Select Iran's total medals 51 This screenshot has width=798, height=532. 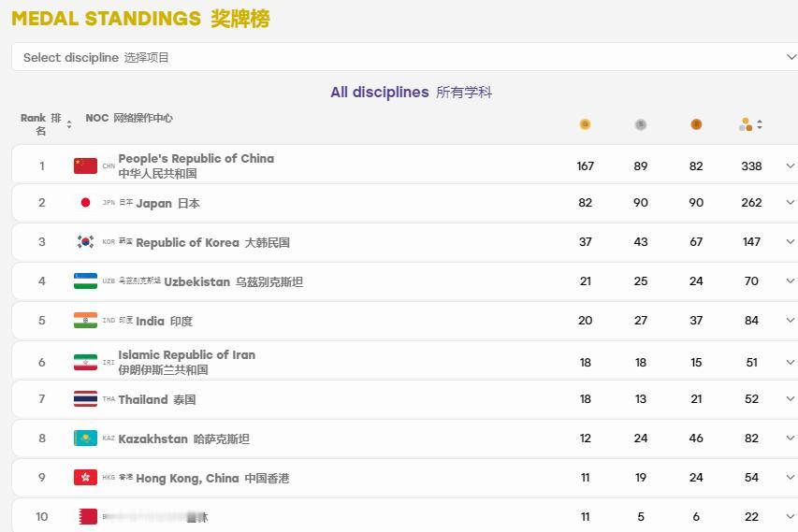click(x=751, y=363)
